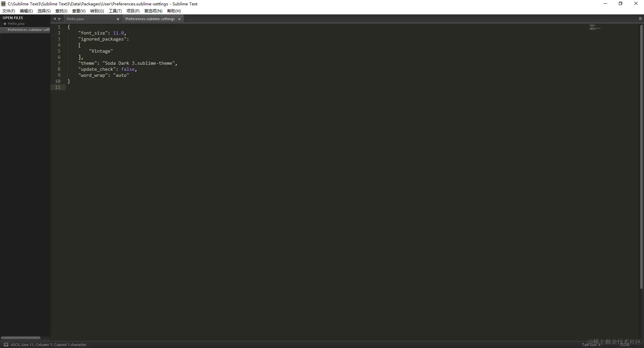Collapse the OPEN FILES section
This screenshot has height=348, width=644.
[x=12, y=17]
